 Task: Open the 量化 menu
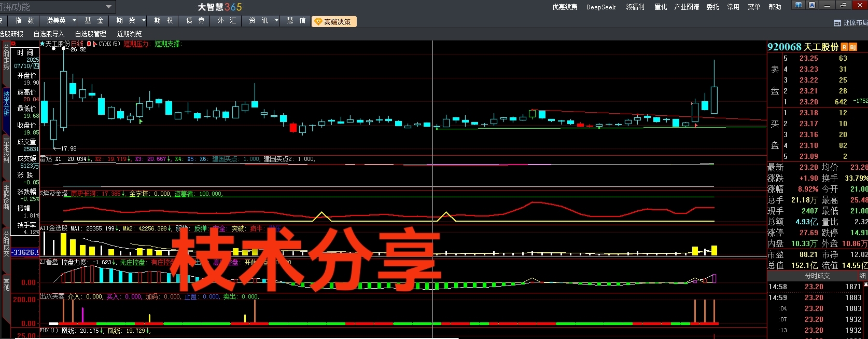[661, 7]
